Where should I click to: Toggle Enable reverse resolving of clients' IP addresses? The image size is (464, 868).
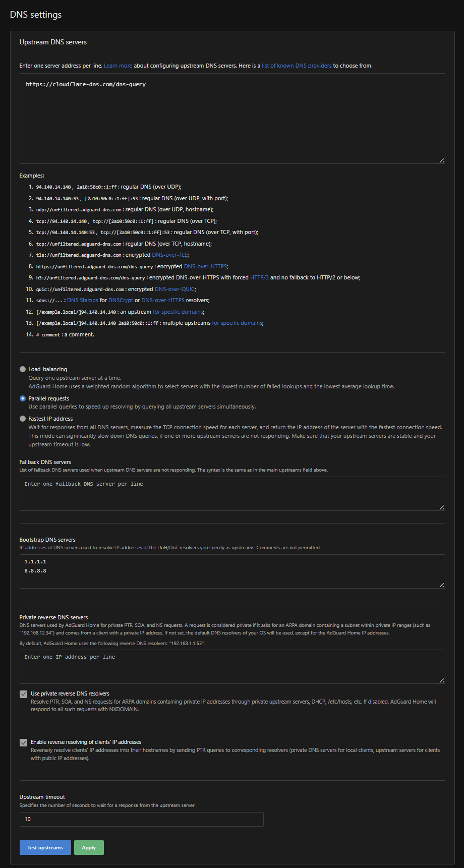point(23,742)
